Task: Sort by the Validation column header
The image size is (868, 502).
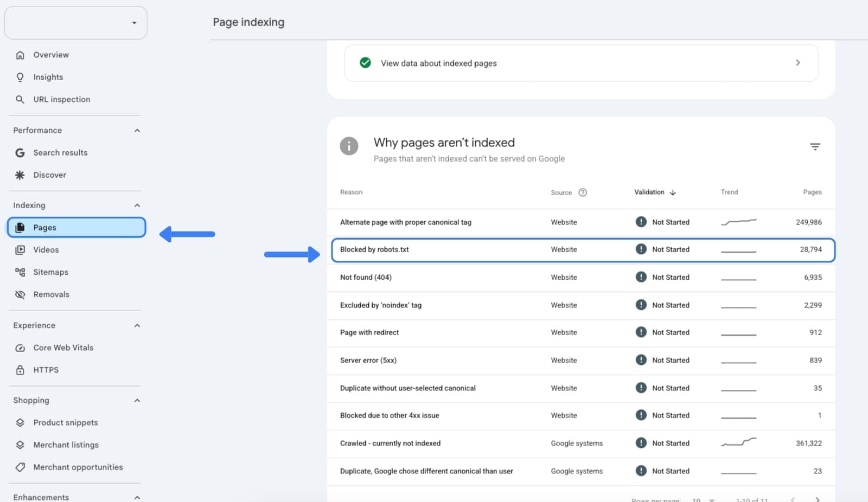Action: click(655, 192)
